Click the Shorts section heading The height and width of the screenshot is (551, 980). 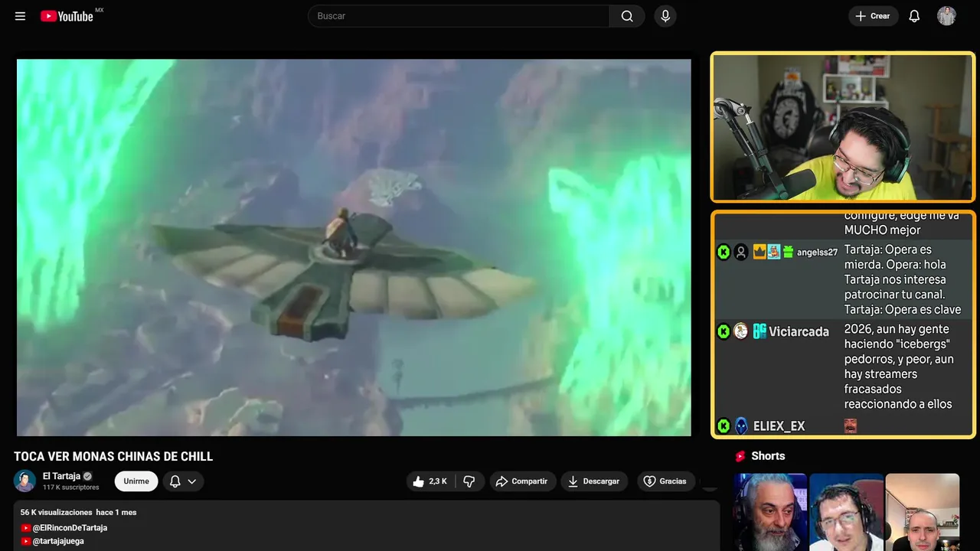coord(768,456)
